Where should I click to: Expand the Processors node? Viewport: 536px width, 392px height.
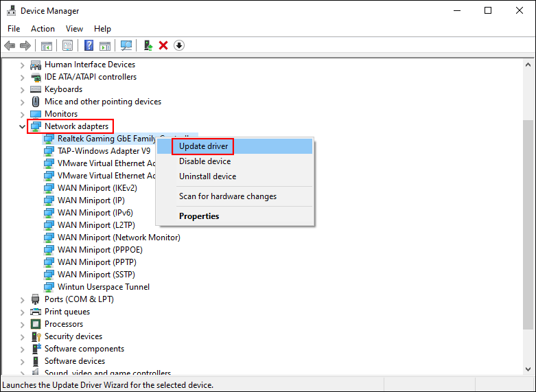point(22,324)
